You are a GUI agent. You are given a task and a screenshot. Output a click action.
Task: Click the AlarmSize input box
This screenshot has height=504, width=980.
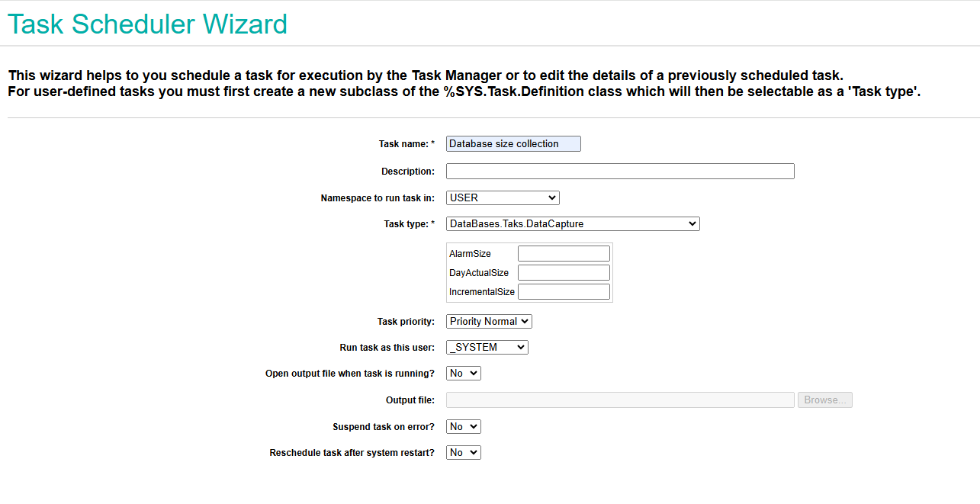tap(564, 254)
